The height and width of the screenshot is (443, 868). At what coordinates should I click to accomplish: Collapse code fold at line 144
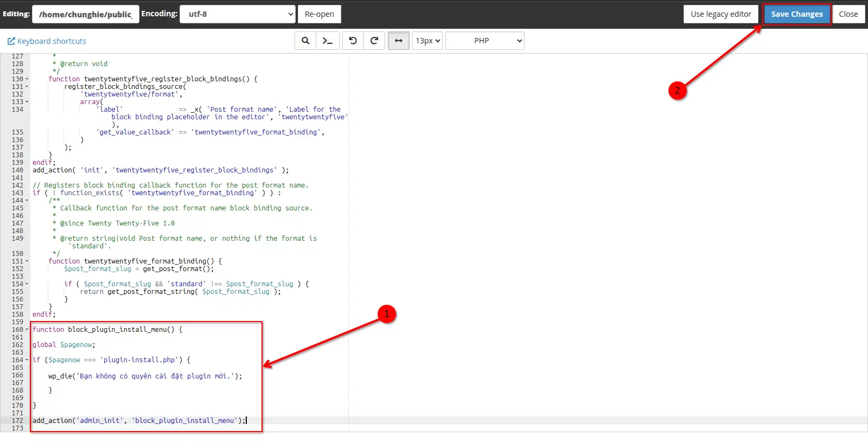[27, 201]
